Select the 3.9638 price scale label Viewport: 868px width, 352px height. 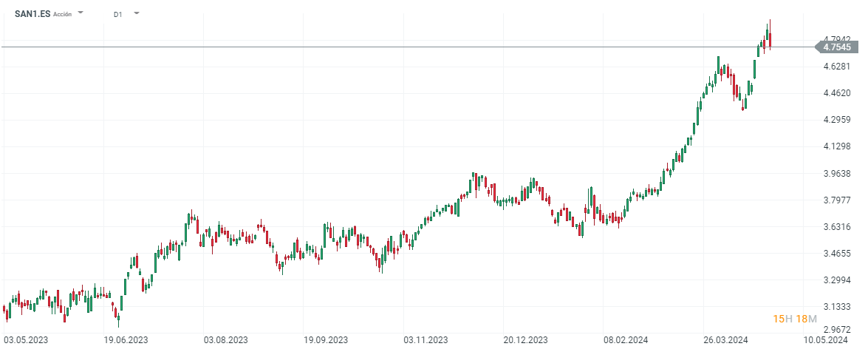[x=838, y=174]
